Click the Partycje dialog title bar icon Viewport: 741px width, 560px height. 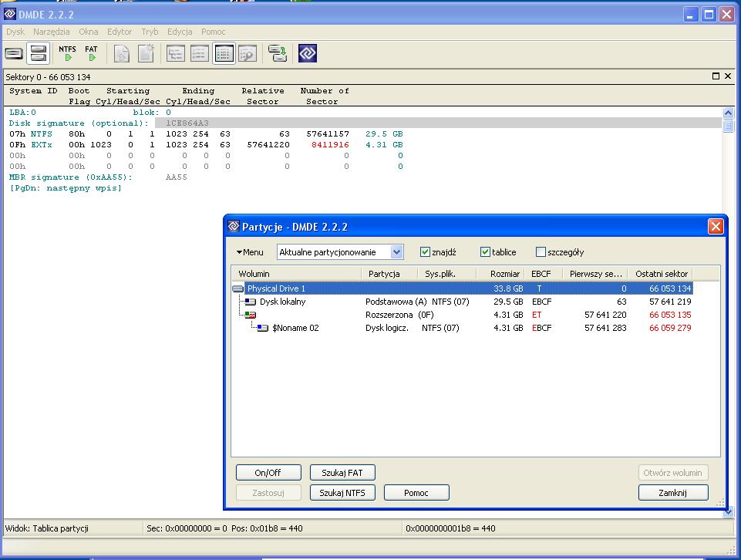(234, 226)
